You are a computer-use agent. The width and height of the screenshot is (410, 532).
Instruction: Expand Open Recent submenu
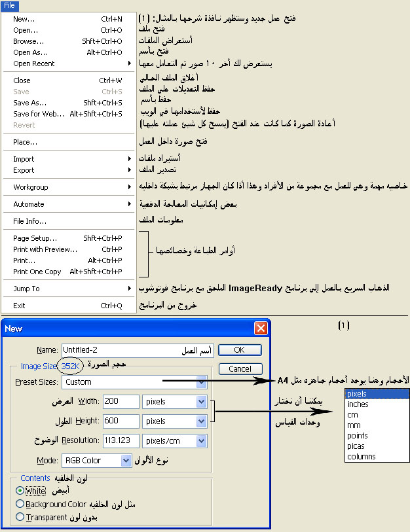click(x=68, y=63)
